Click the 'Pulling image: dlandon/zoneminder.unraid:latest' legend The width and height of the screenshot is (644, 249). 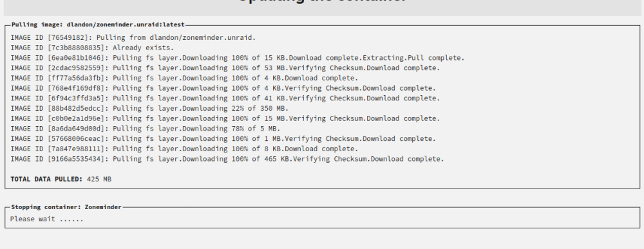click(98, 24)
